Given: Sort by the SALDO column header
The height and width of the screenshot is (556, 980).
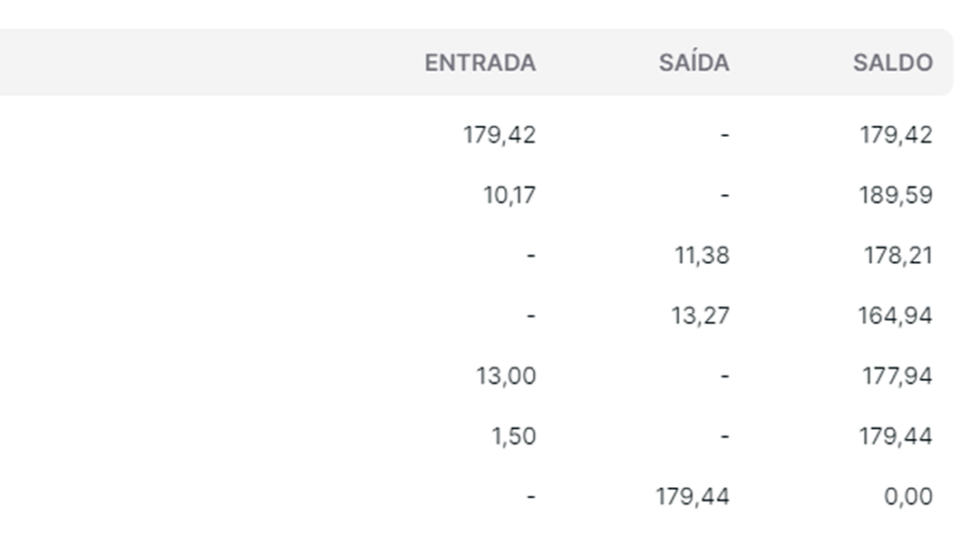Looking at the screenshot, I should [x=892, y=63].
